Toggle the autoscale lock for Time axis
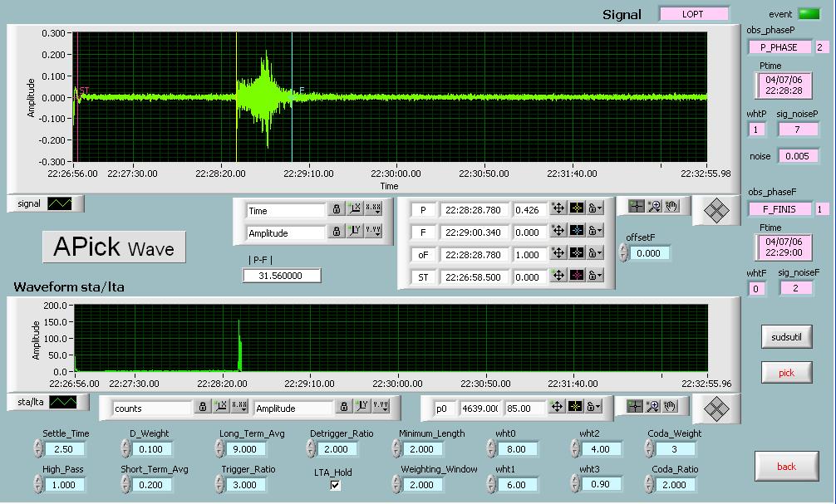836x504 pixels. pyautogui.click(x=337, y=209)
